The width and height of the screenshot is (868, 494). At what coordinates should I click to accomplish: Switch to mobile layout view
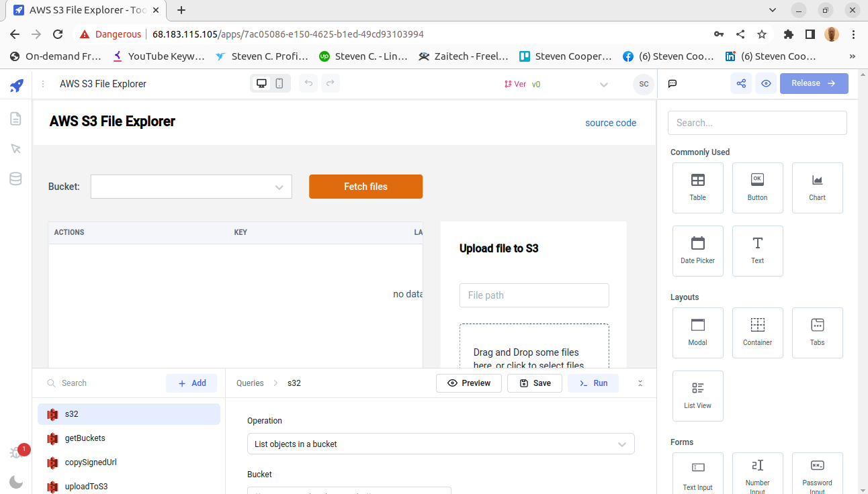(x=279, y=83)
